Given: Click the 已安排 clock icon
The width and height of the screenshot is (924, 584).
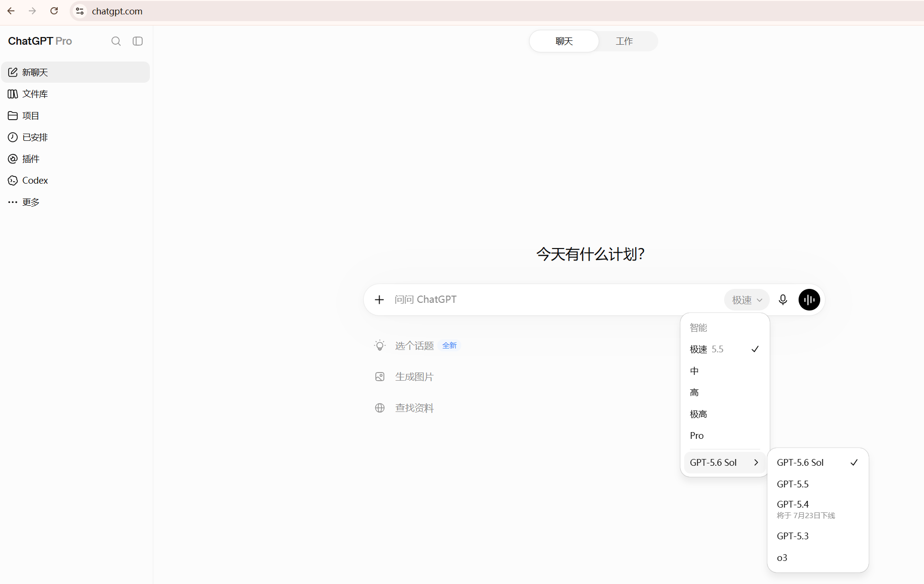Looking at the screenshot, I should (x=13, y=137).
